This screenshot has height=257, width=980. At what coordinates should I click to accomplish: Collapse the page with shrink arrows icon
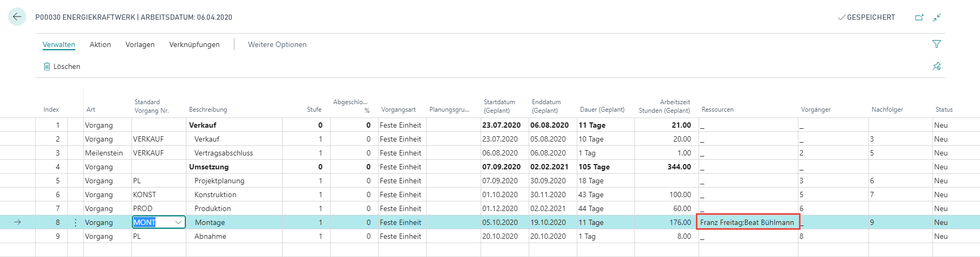pyautogui.click(x=937, y=18)
